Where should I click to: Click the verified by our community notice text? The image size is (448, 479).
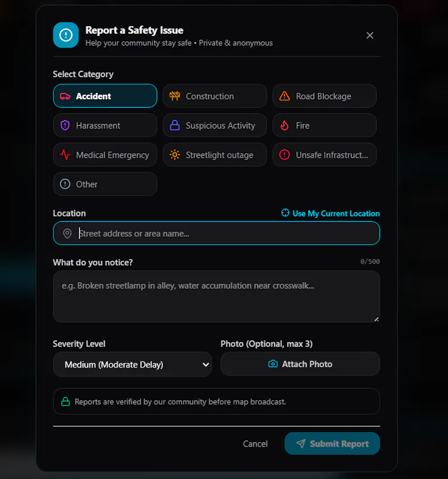pyautogui.click(x=180, y=402)
